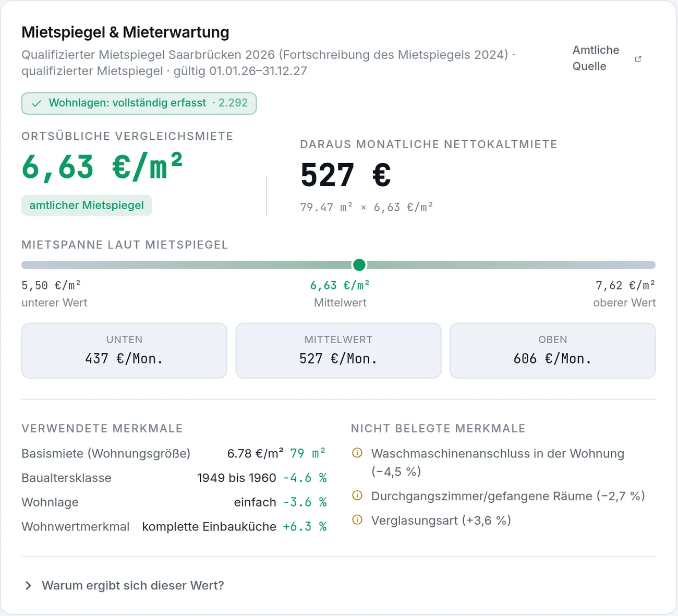Expand "Warum ergibt sich dieser Wert?"

(x=125, y=585)
